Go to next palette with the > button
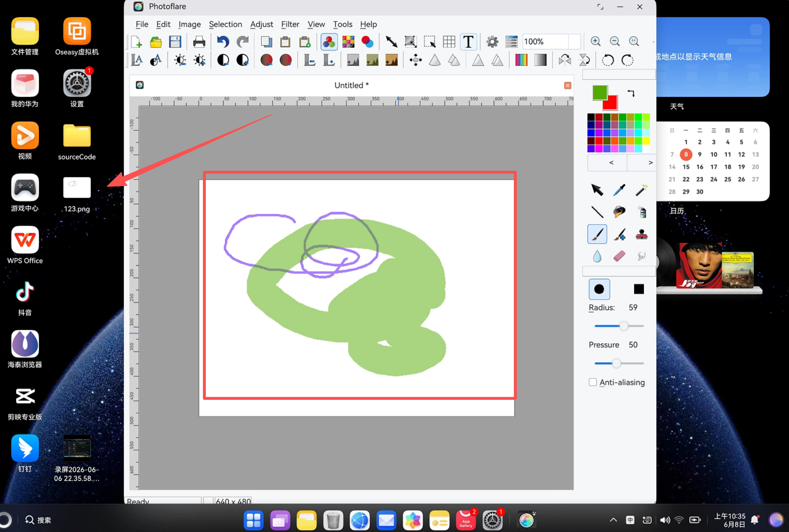789x532 pixels. point(642,163)
